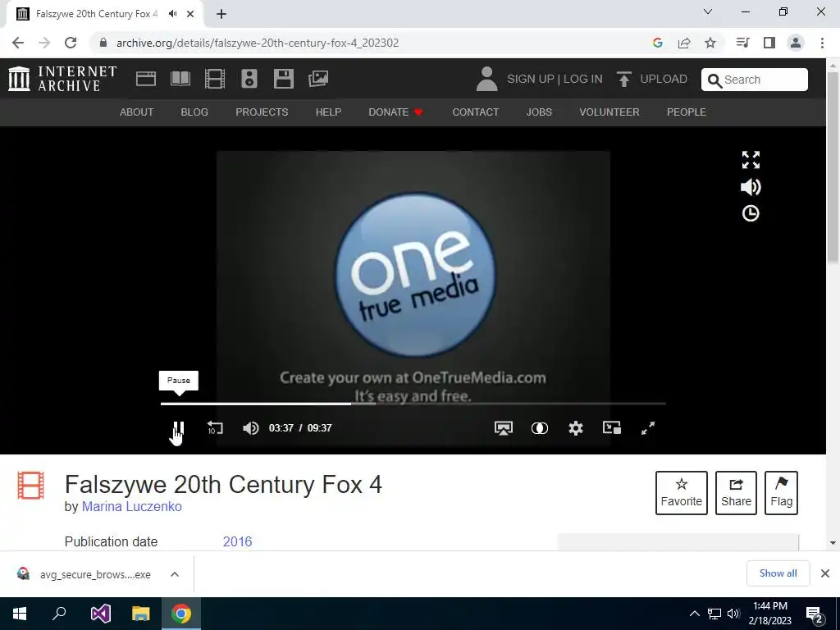The image size is (840, 630).
Task: Click the UPLOAD link
Action: pyautogui.click(x=663, y=80)
